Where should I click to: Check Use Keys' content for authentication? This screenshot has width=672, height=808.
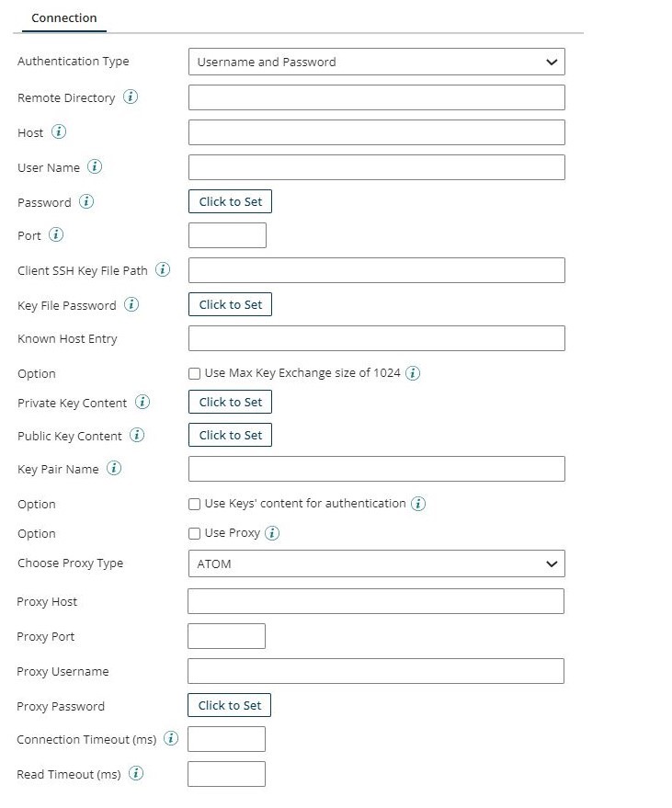click(x=194, y=504)
